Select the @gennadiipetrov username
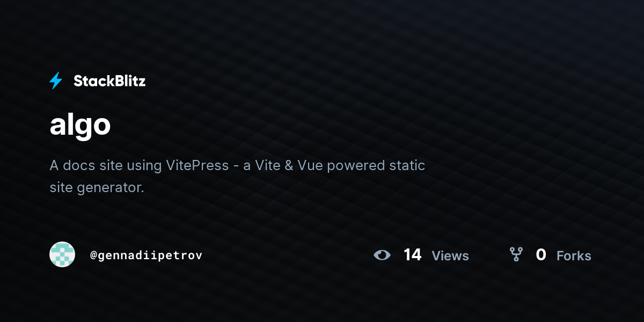The image size is (644, 322). (x=147, y=255)
